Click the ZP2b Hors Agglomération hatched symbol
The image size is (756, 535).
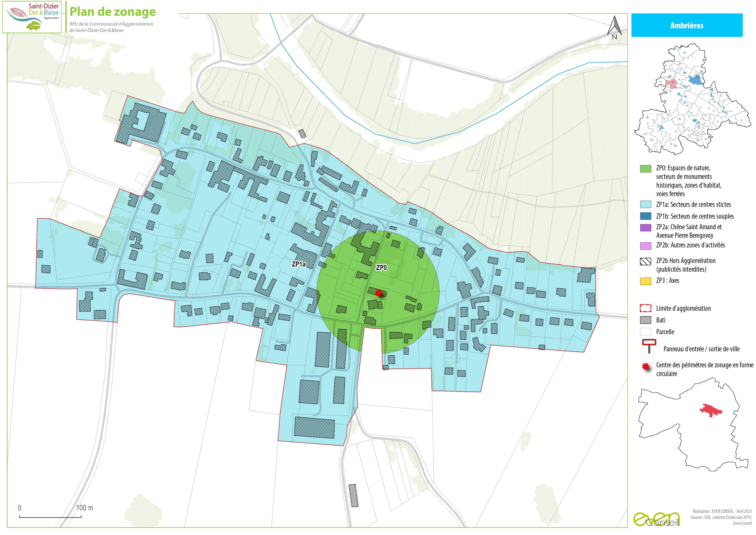pos(645,261)
